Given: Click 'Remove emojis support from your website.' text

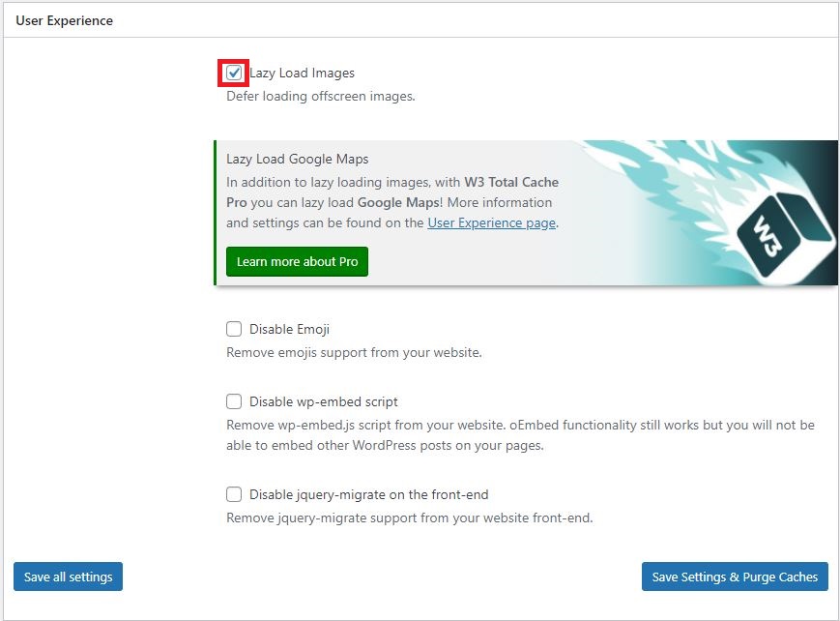Looking at the screenshot, I should pyautogui.click(x=354, y=352).
